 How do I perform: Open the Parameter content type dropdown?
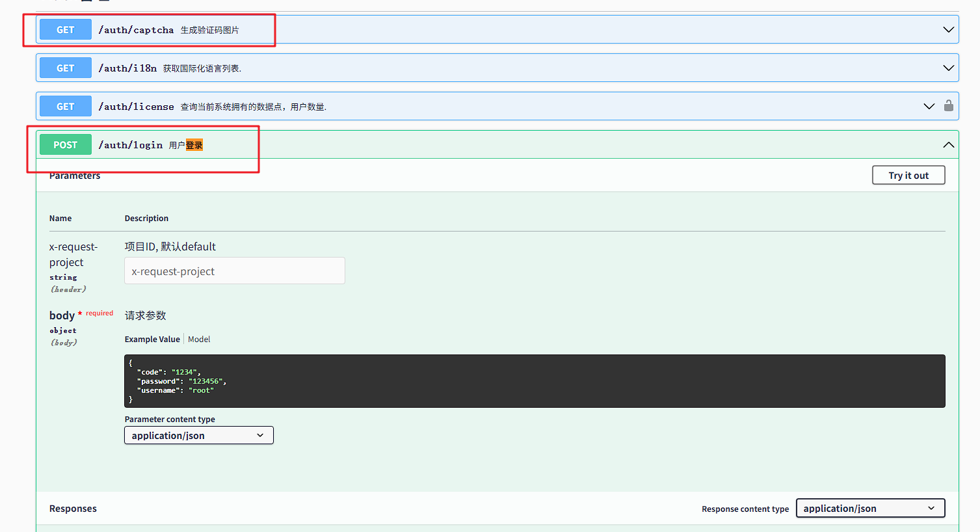pyautogui.click(x=198, y=436)
